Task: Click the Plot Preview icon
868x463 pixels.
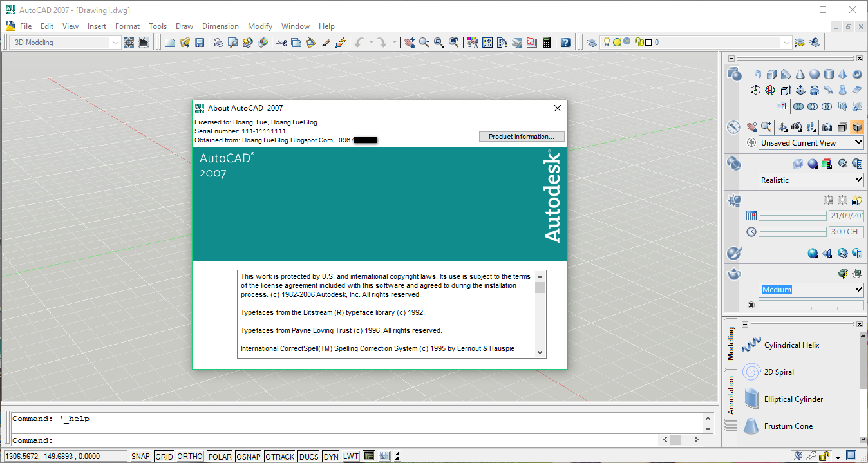Action: [232, 43]
